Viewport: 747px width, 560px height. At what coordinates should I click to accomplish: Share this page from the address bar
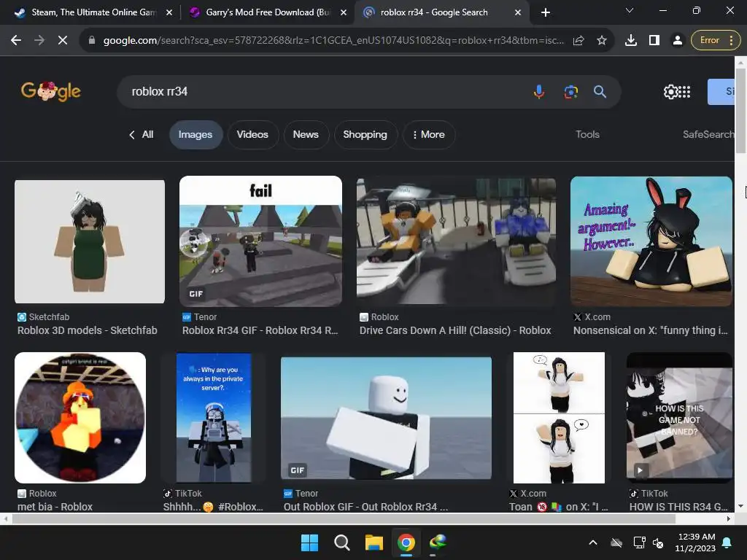coord(578,41)
